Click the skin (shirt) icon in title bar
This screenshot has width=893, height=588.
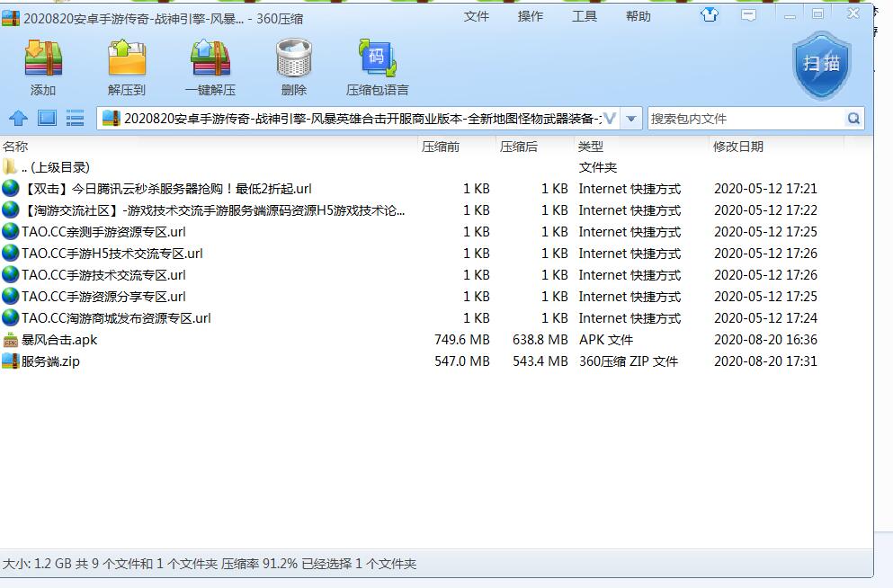(x=710, y=14)
